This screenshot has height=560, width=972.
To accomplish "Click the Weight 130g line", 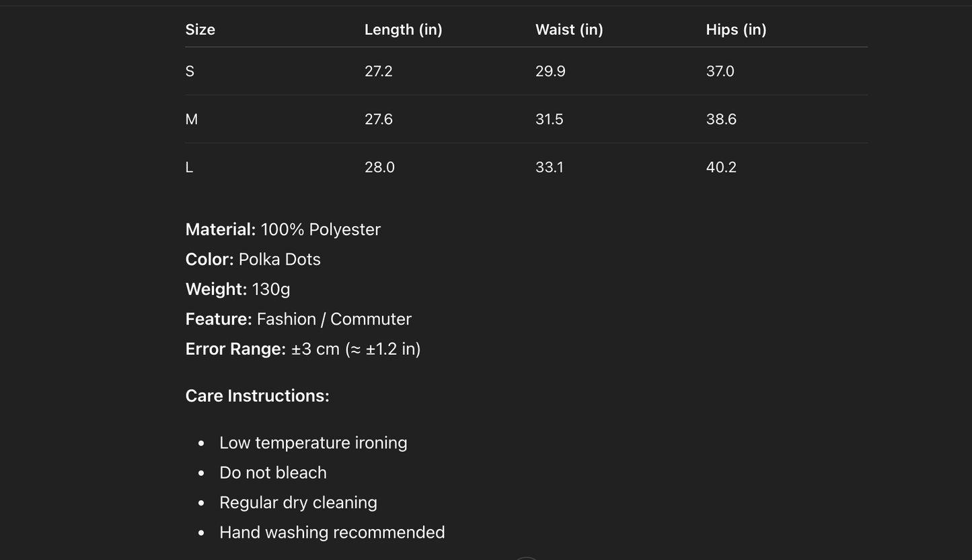I will tap(237, 289).
